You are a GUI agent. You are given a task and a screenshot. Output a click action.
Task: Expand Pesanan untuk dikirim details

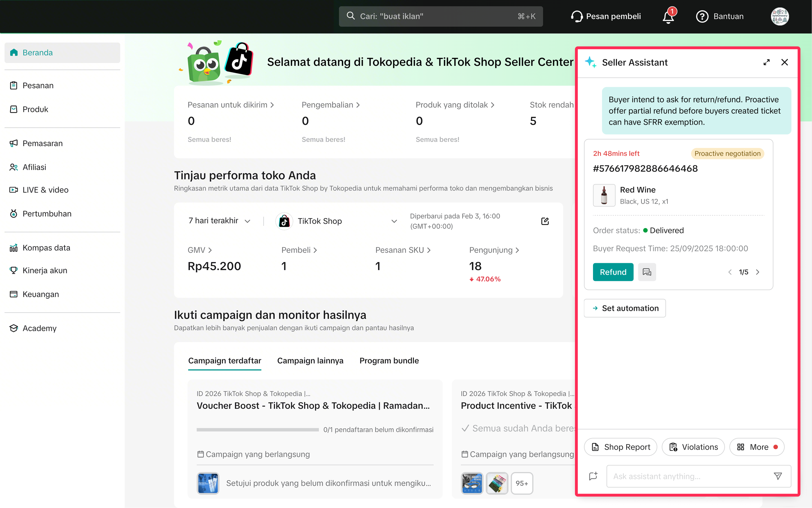pos(231,105)
